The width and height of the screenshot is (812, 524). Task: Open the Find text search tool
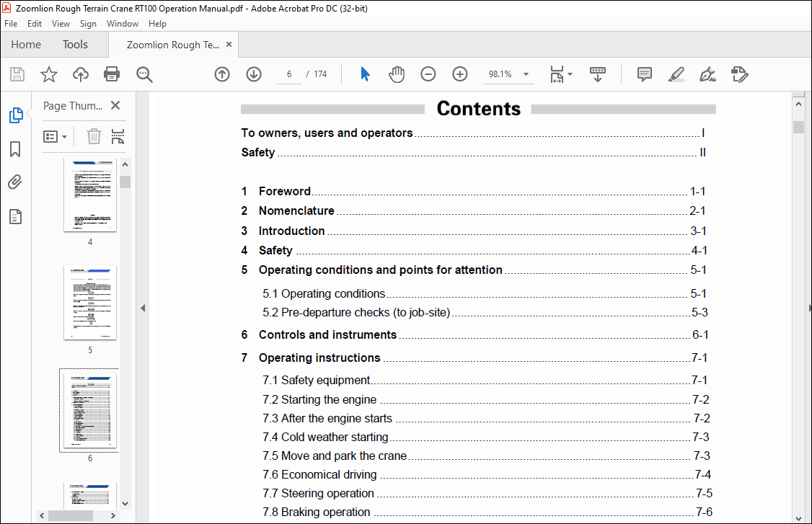pos(144,74)
